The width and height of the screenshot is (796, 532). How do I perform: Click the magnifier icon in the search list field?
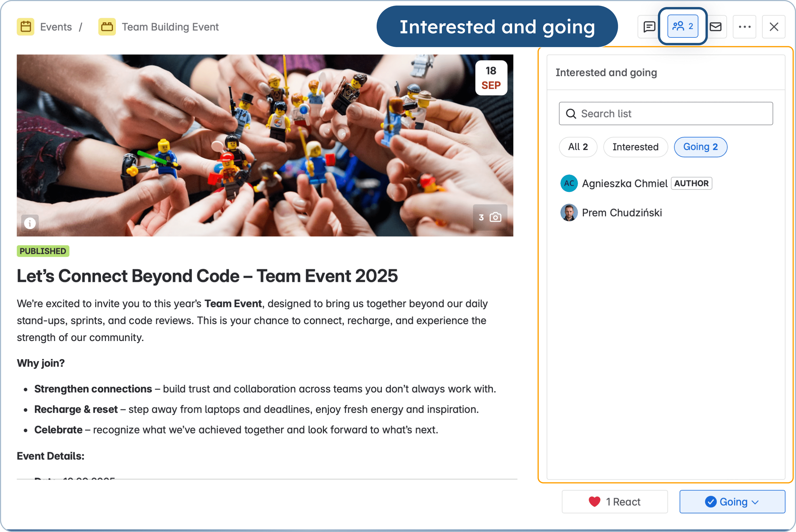571,114
